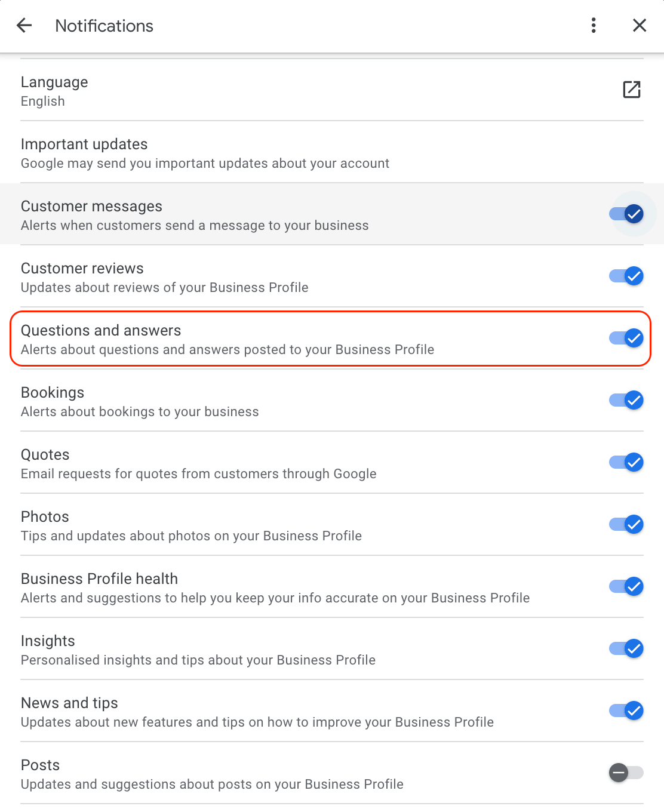
Task: Enable Posts notifications toggle
Action: (626, 773)
